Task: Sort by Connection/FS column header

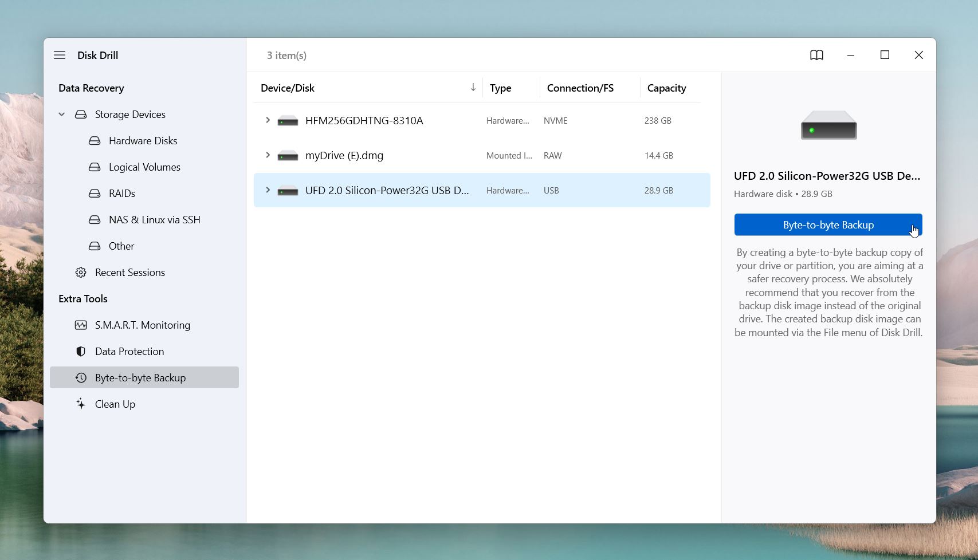Action: point(580,88)
